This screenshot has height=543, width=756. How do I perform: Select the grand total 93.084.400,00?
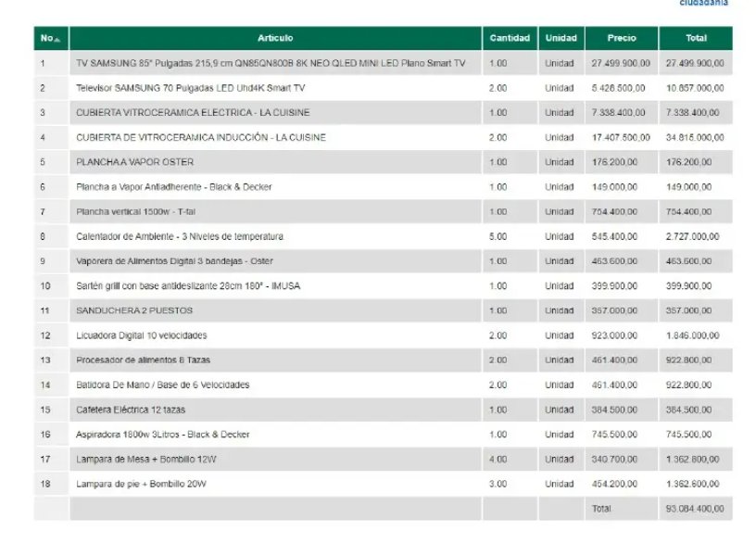(x=695, y=509)
